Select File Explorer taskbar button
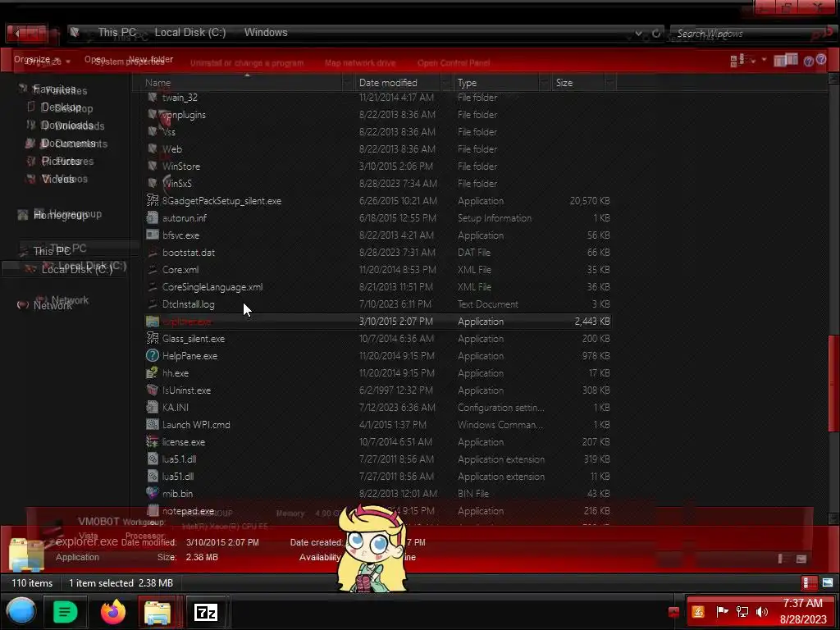Viewport: 840px width, 630px height. (x=157, y=611)
